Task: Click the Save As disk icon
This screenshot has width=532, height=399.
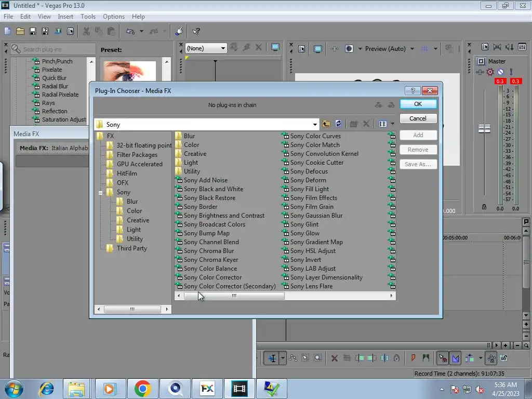Action: [x=45, y=31]
